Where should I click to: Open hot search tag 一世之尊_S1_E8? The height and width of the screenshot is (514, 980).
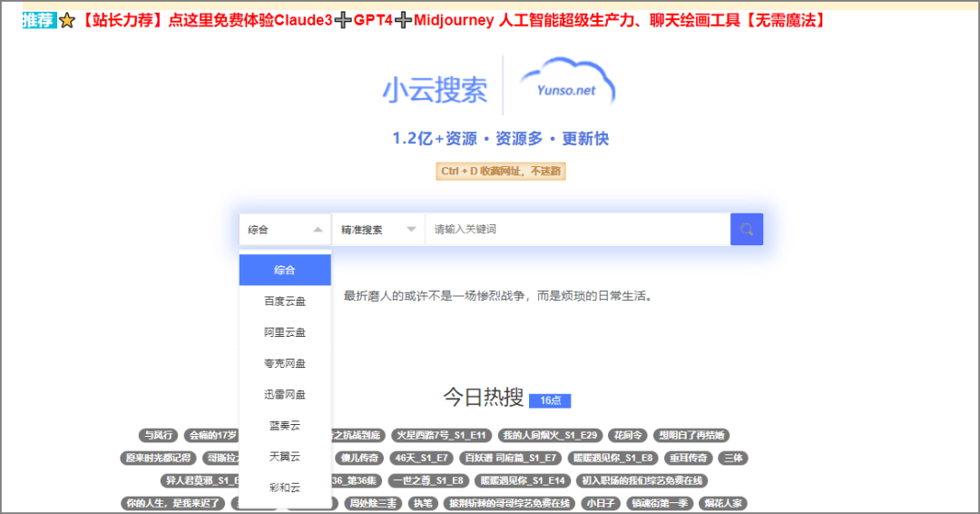[428, 480]
